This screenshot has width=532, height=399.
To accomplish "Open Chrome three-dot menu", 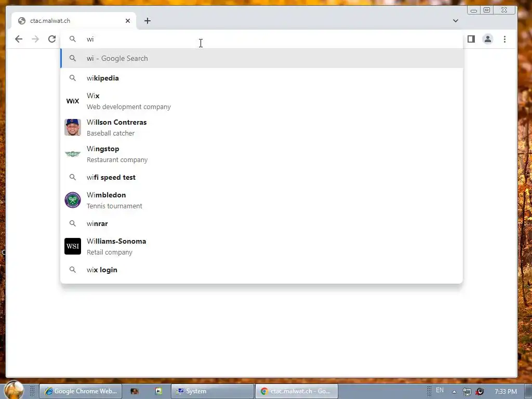I will coord(504,39).
